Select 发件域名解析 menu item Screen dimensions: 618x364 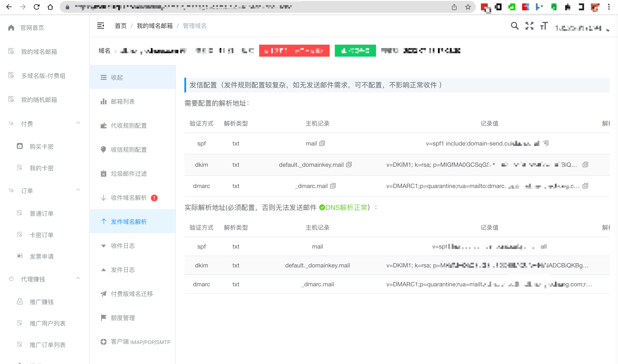pyautogui.click(x=133, y=221)
